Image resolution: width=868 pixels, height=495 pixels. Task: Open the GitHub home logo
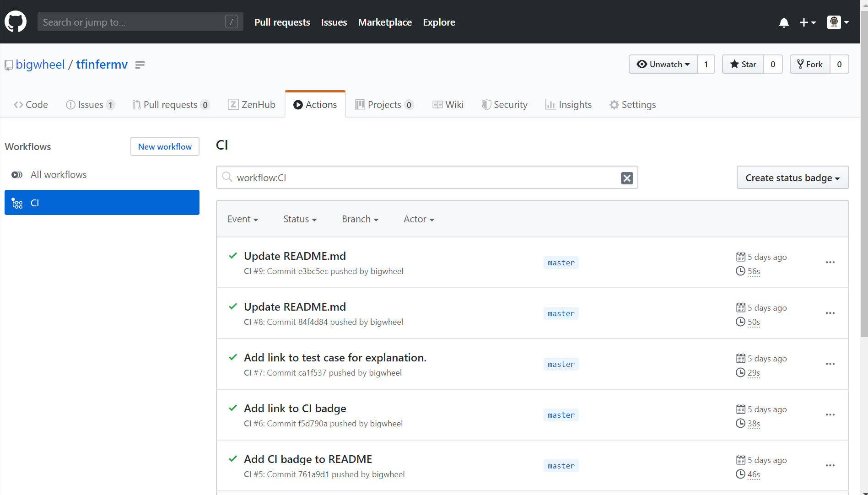[x=16, y=22]
